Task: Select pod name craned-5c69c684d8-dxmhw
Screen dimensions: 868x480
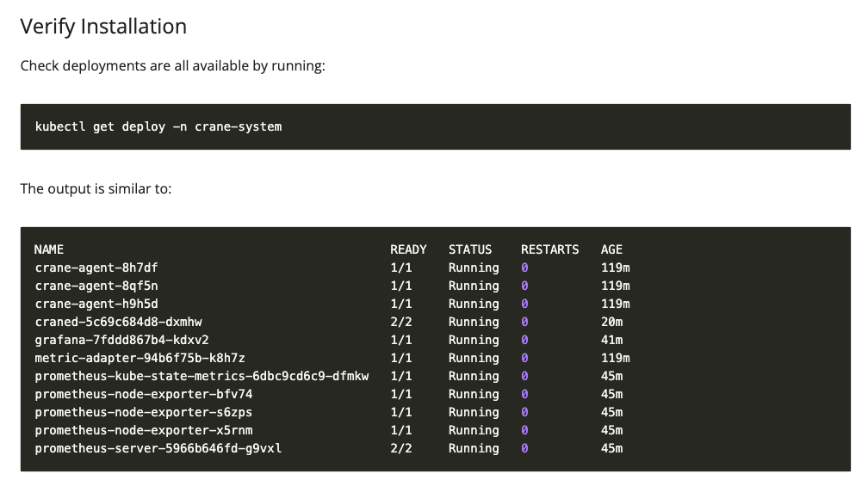Action: 119,322
